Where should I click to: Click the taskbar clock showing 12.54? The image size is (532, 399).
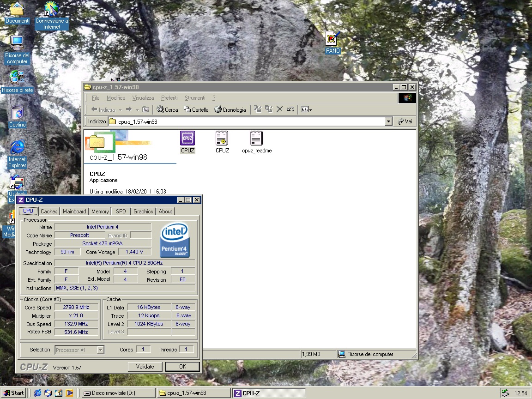coord(521,393)
